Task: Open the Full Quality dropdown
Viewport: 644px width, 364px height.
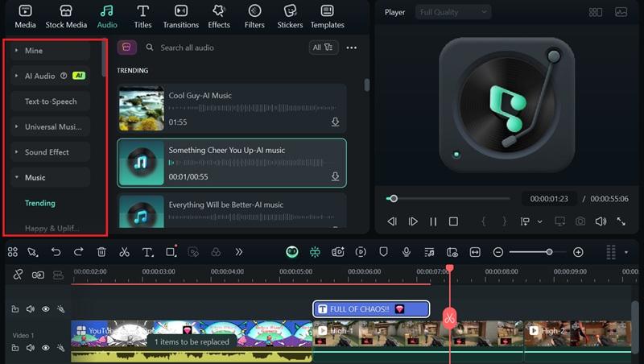Action: tap(453, 12)
